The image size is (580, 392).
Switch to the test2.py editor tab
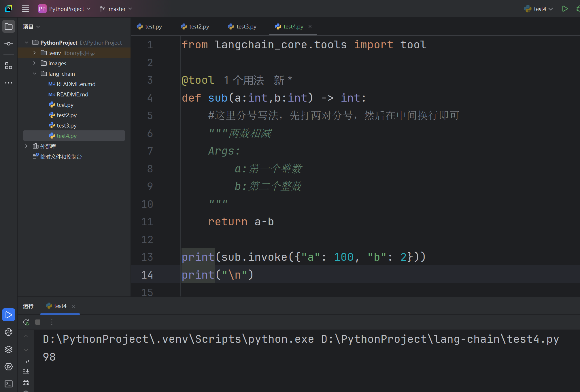point(195,26)
